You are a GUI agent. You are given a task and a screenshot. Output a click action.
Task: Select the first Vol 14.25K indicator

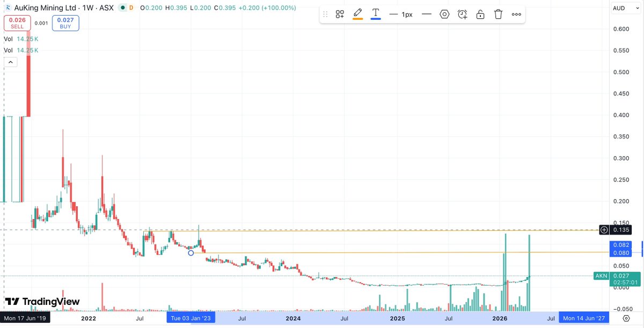tap(21, 39)
